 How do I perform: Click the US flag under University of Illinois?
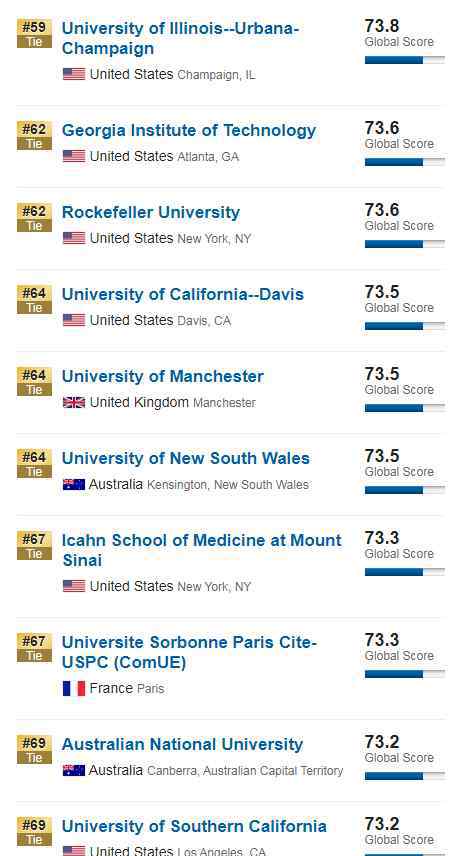(x=74, y=74)
